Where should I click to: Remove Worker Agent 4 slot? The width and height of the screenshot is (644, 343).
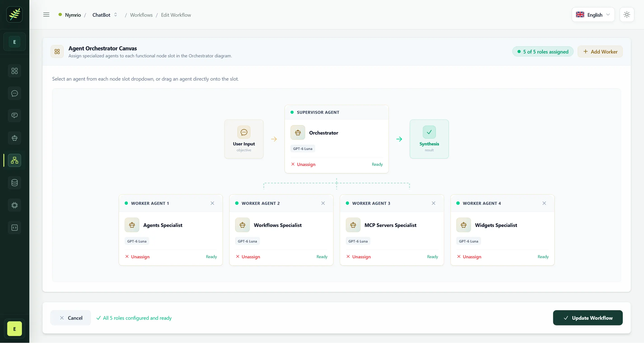544,203
